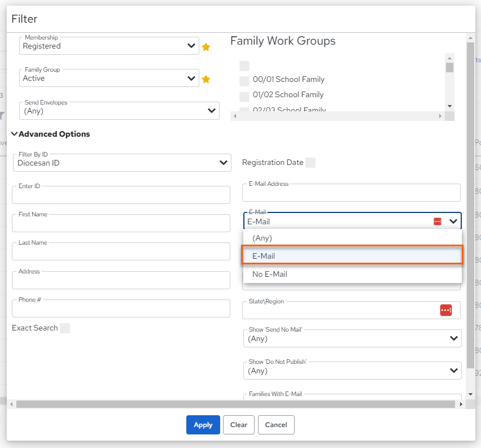Check the 01/02 School Family checkbox
The height and width of the screenshot is (448, 481).
pyautogui.click(x=244, y=97)
